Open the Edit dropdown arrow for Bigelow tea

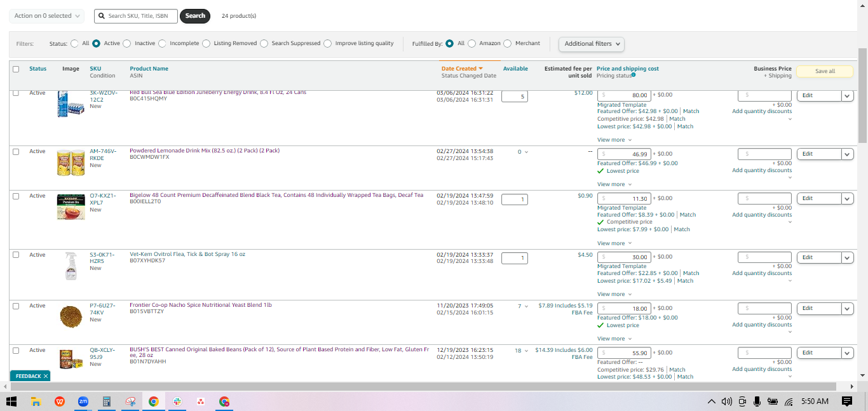(x=847, y=198)
